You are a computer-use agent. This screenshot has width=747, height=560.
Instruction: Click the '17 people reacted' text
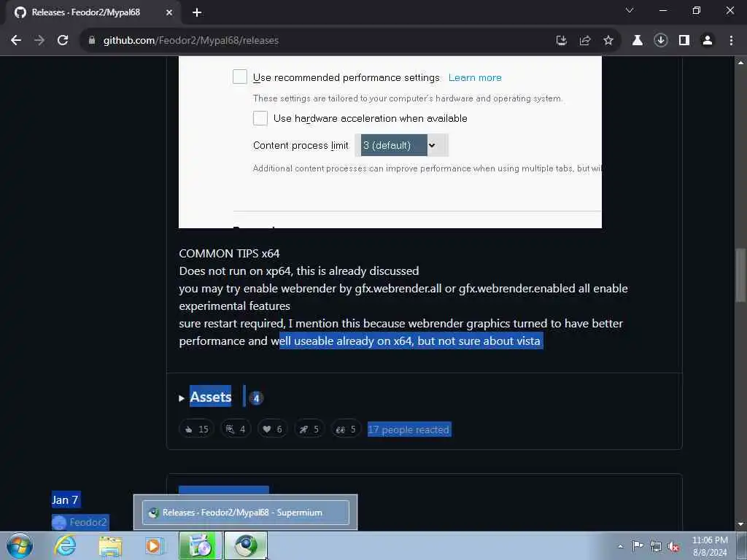(x=409, y=429)
